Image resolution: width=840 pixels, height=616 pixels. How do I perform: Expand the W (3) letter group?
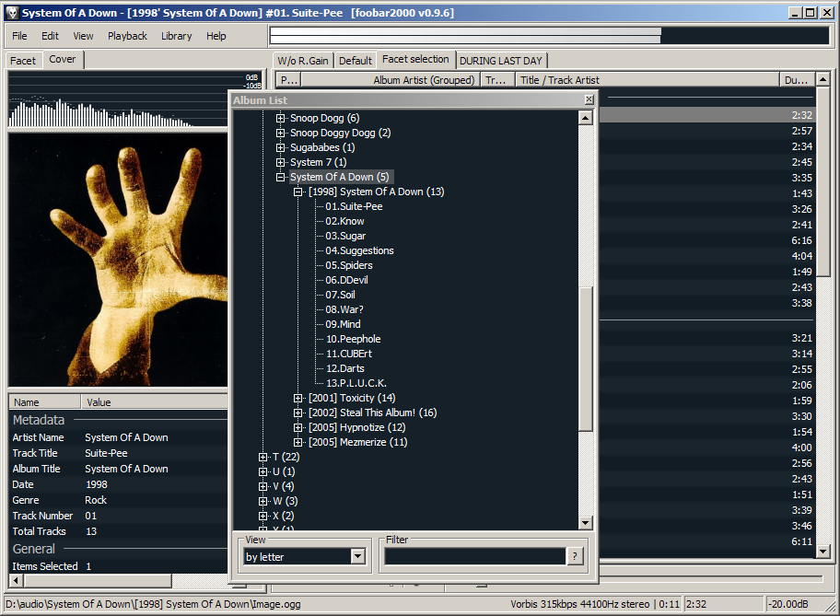pyautogui.click(x=262, y=501)
